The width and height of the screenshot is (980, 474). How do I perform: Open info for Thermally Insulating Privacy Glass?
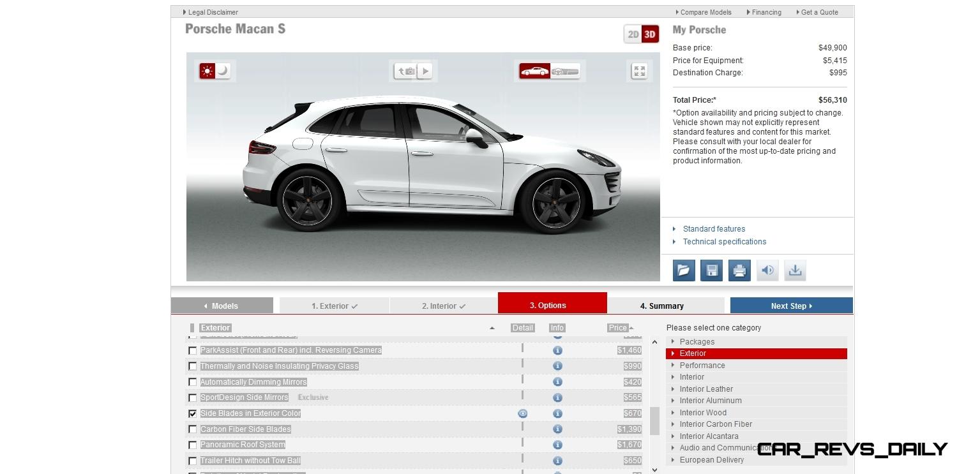557,366
